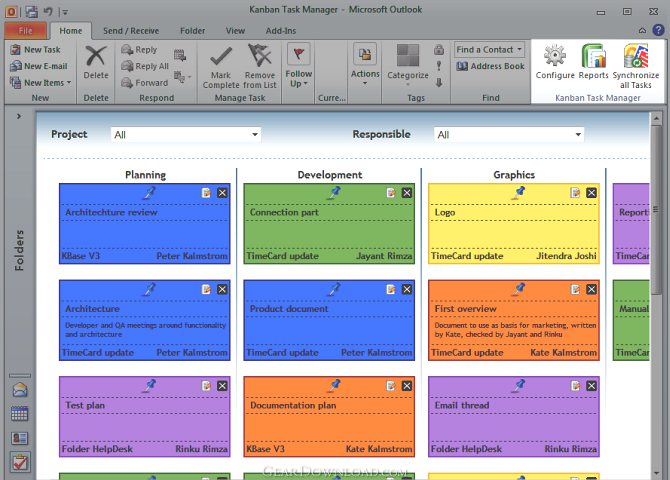The width and height of the screenshot is (670, 480).
Task: Close the Architechture review card
Action: 222,193
